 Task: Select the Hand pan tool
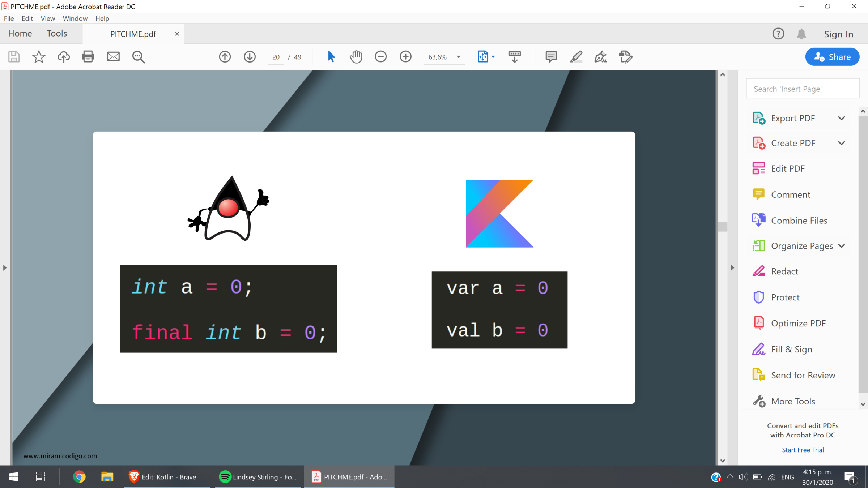tap(356, 57)
